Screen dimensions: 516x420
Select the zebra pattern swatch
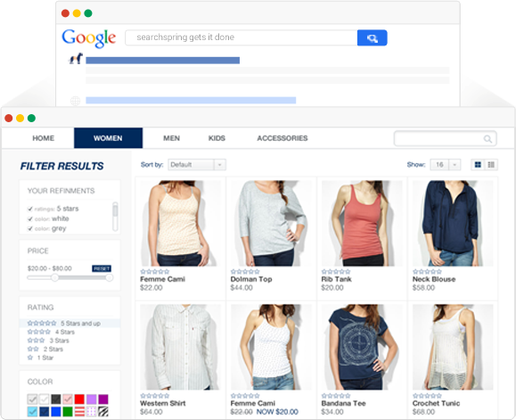pyautogui.click(x=103, y=411)
